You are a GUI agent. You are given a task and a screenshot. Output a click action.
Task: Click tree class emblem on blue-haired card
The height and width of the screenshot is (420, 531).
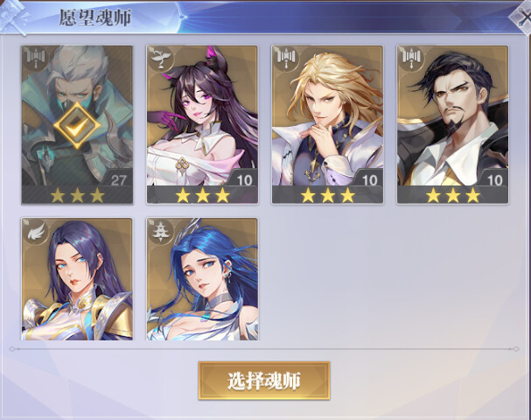(160, 231)
